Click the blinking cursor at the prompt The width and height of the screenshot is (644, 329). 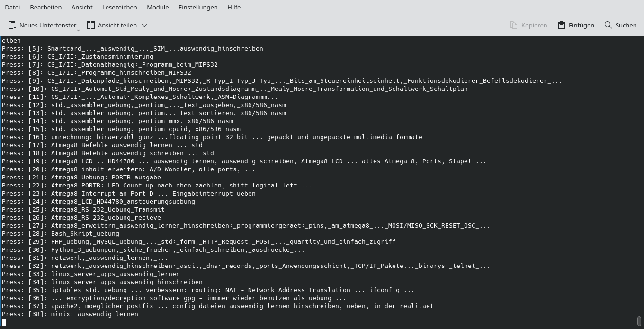click(4, 322)
